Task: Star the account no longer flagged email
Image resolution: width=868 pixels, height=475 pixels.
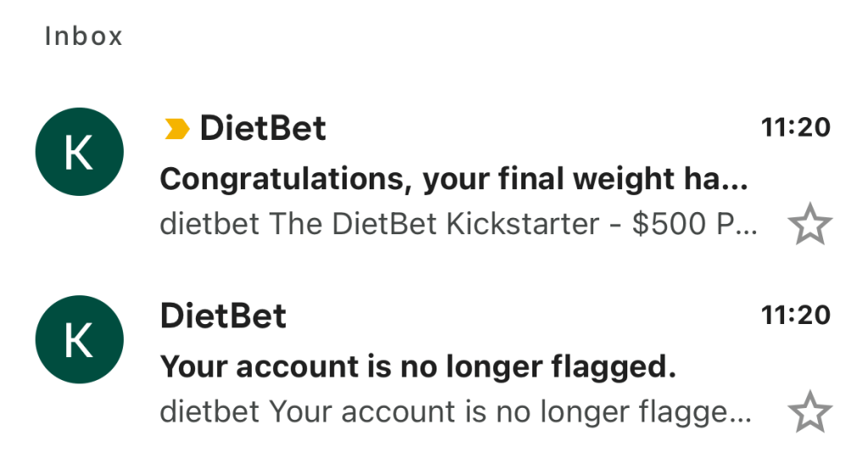Action: point(810,412)
